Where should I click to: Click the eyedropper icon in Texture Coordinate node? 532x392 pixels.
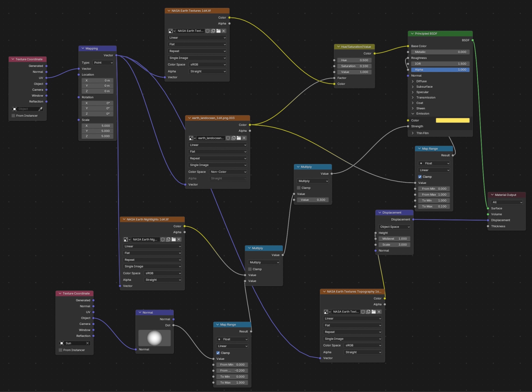[40, 109]
